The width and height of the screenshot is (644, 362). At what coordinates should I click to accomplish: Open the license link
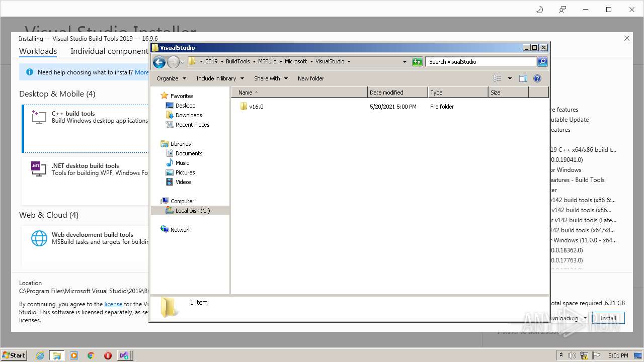pos(113,304)
